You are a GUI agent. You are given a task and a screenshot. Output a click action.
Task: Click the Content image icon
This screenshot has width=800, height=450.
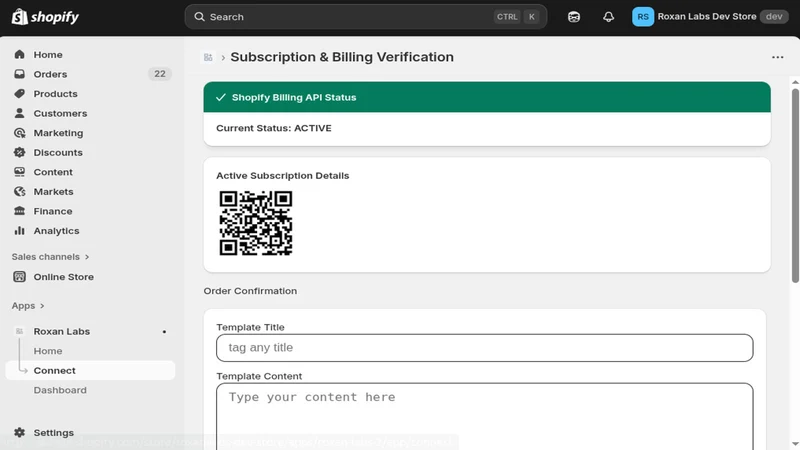point(19,172)
